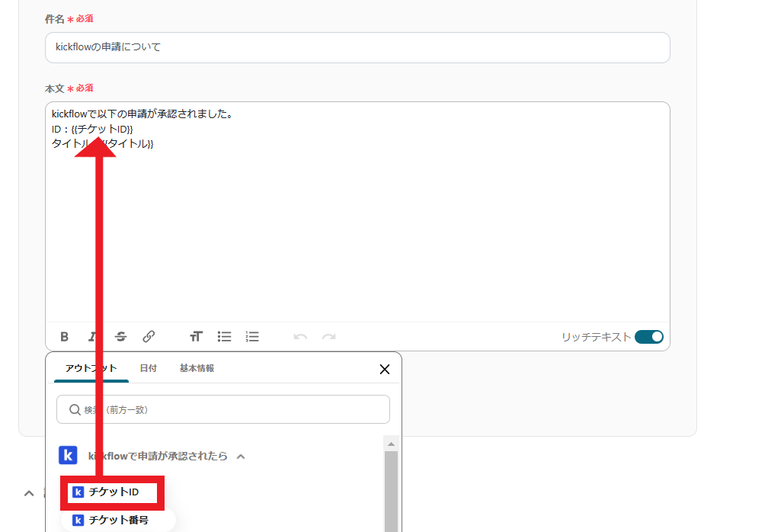Undo the last edit
The height and width of the screenshot is (532, 768).
(300, 337)
